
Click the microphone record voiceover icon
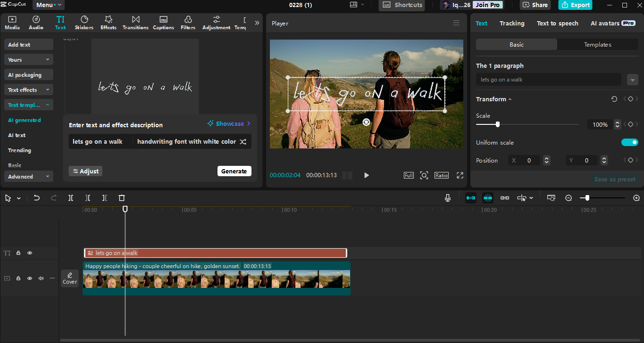click(448, 198)
